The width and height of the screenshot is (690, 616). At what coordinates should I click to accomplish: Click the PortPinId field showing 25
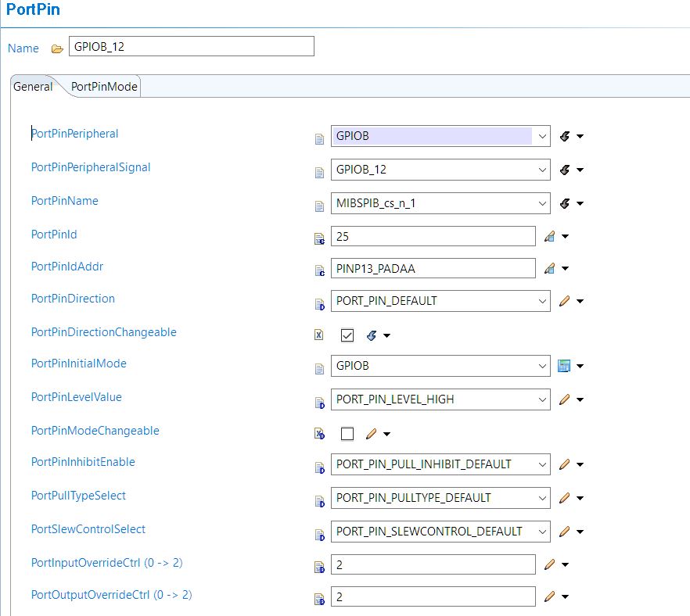433,237
